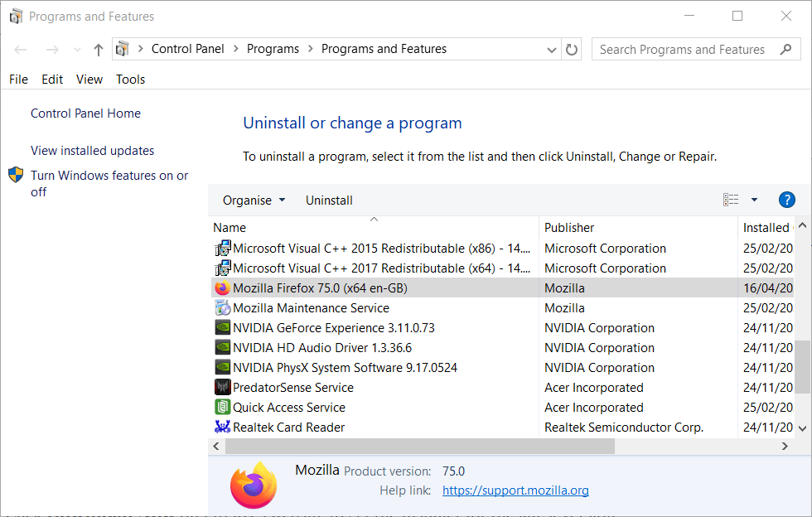Select Microsoft Visual C++ 2017 Redistributable (x64) entry
This screenshot has width=812, height=517.
(382, 268)
